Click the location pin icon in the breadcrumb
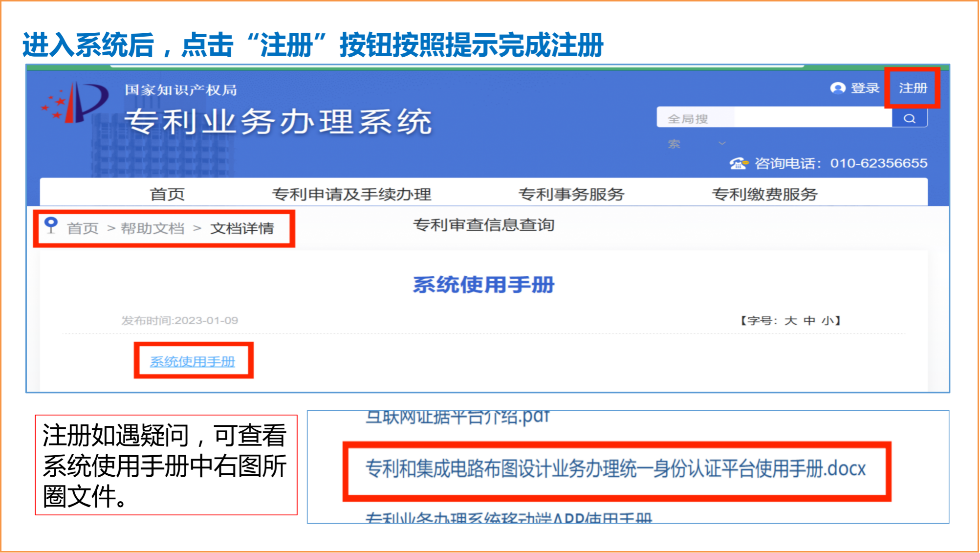Screen dimensions: 980x553 [50, 226]
